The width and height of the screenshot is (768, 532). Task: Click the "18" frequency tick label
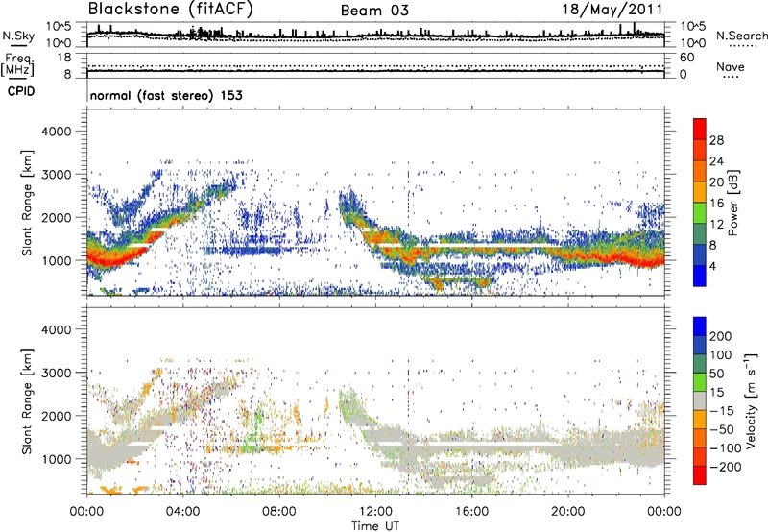[x=64, y=58]
